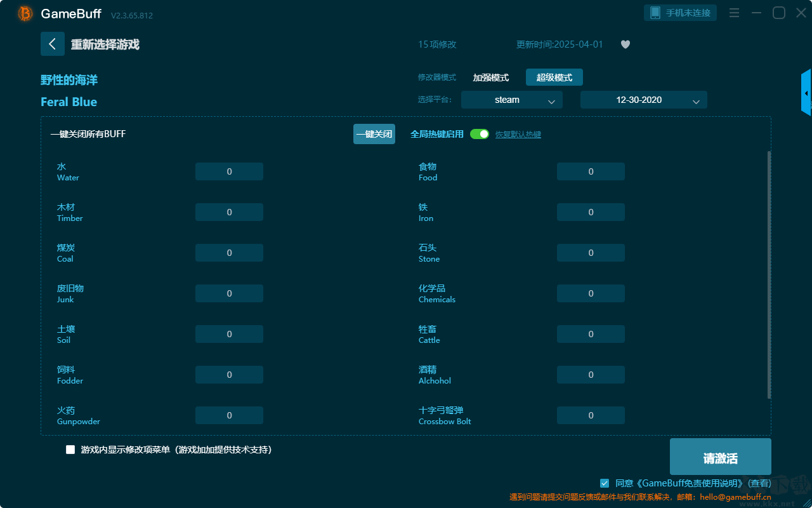This screenshot has height=508, width=812.
Task: Go back with the arrow button
Action: pos(53,44)
